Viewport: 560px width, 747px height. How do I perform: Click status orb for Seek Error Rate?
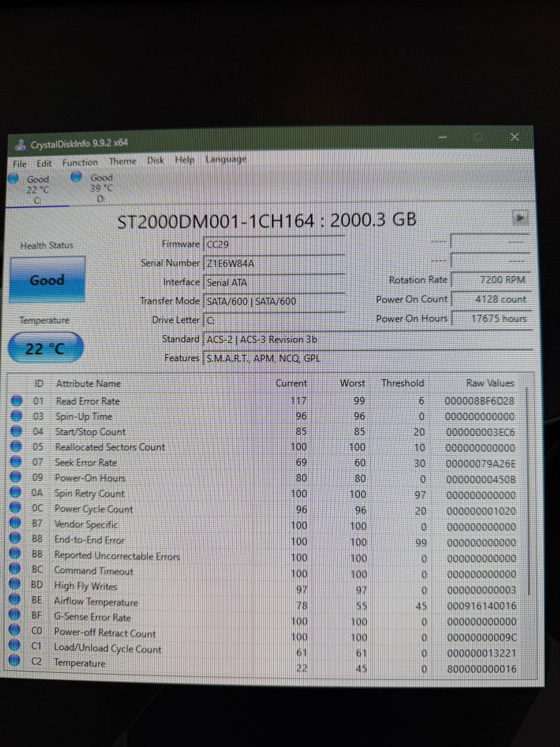[x=17, y=462]
